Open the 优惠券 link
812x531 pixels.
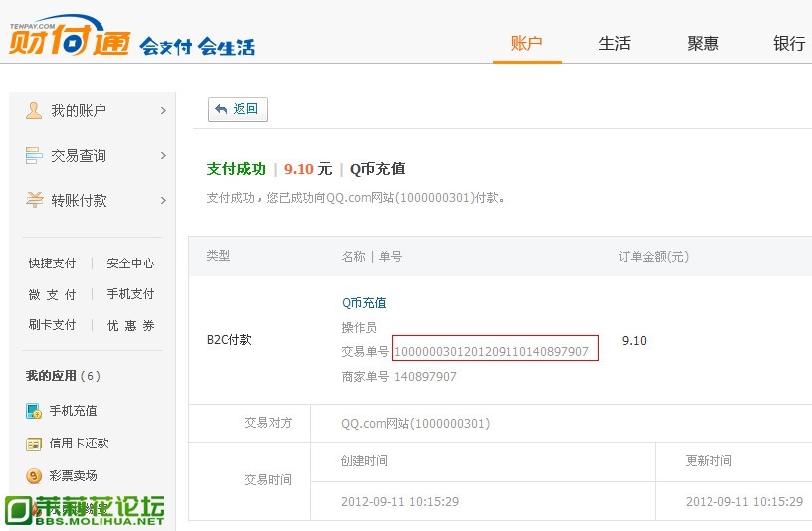(x=130, y=325)
